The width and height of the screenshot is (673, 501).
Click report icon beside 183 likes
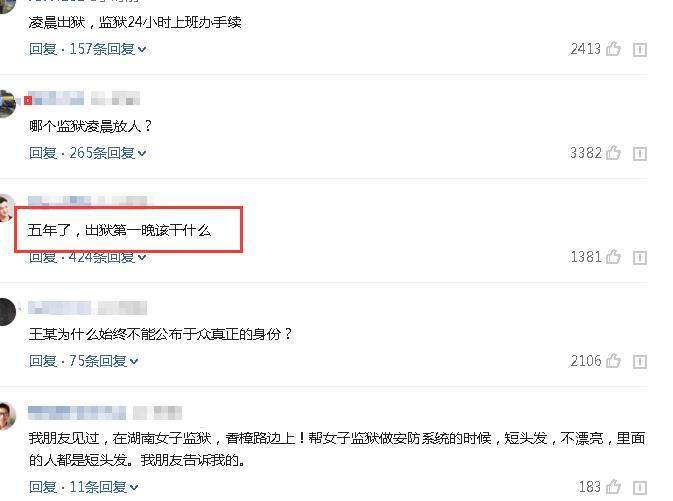click(640, 488)
